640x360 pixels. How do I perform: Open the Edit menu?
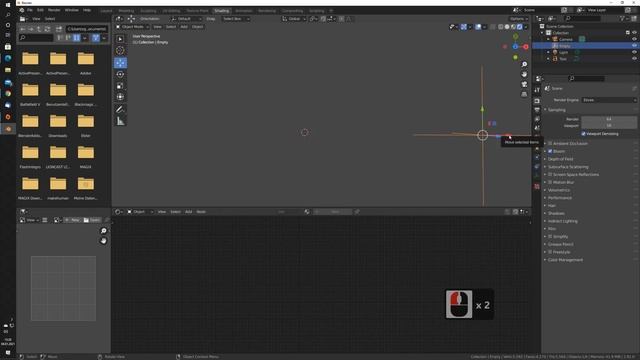coord(40,10)
